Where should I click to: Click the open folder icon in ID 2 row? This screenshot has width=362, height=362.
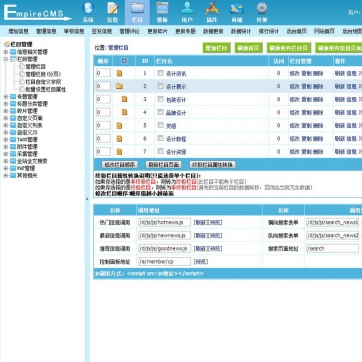119,86
